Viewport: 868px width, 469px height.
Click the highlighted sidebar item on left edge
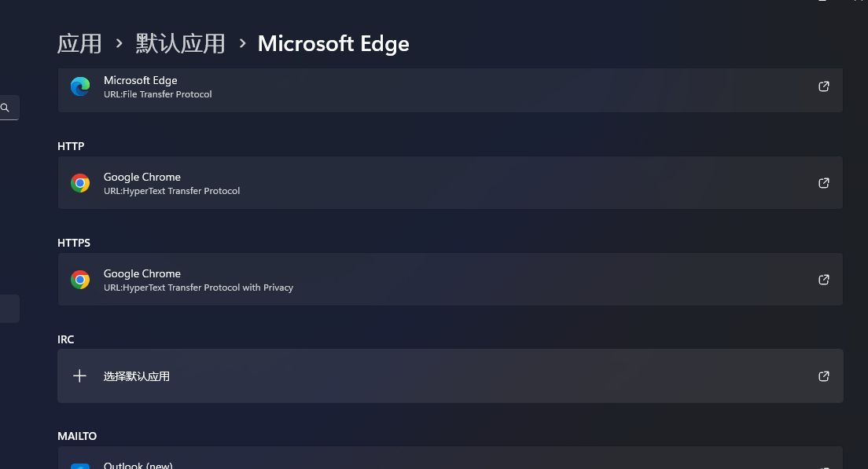(9, 309)
